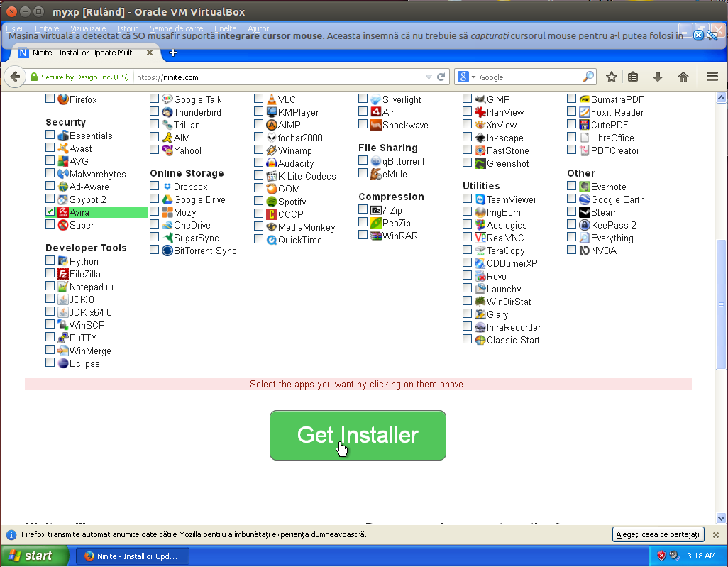728x567 pixels.
Task: Open the Fișier menu
Action: pyautogui.click(x=14, y=28)
